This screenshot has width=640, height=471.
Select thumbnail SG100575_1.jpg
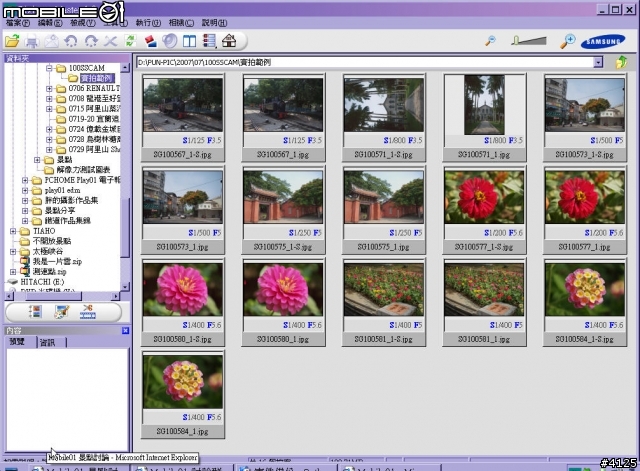384,210
